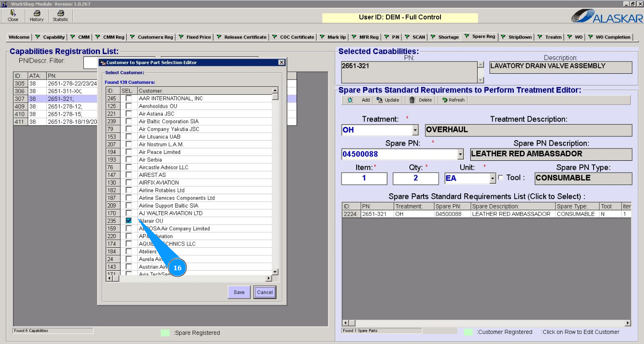
Task: Select the StripDown tab
Action: [516, 37]
